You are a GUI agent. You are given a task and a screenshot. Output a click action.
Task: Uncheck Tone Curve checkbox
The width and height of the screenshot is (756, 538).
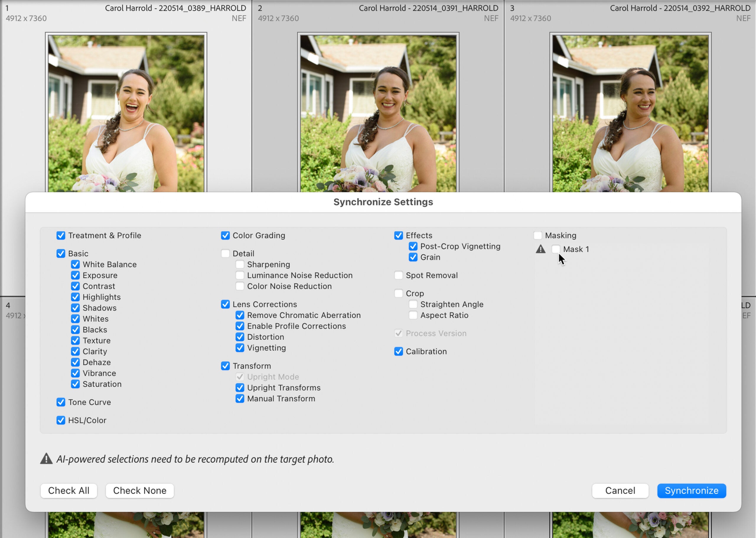pyautogui.click(x=61, y=402)
